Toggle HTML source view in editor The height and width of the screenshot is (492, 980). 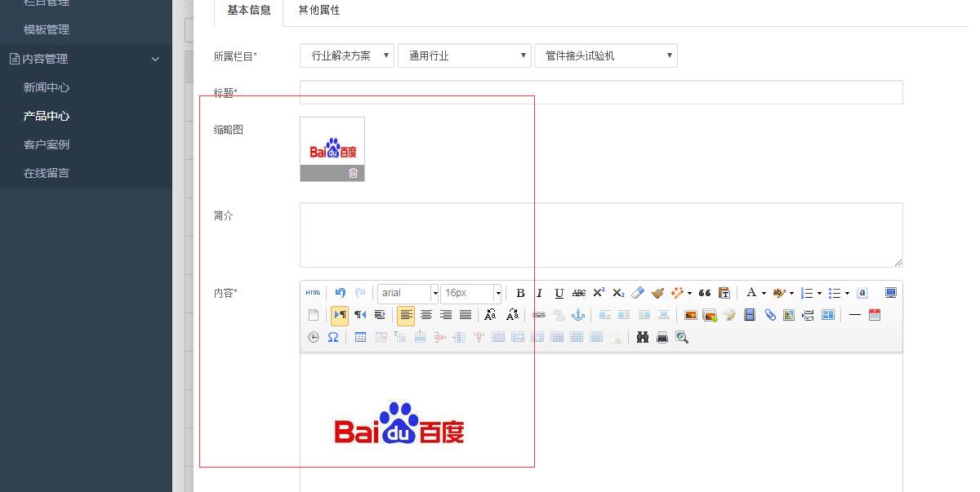(314, 293)
